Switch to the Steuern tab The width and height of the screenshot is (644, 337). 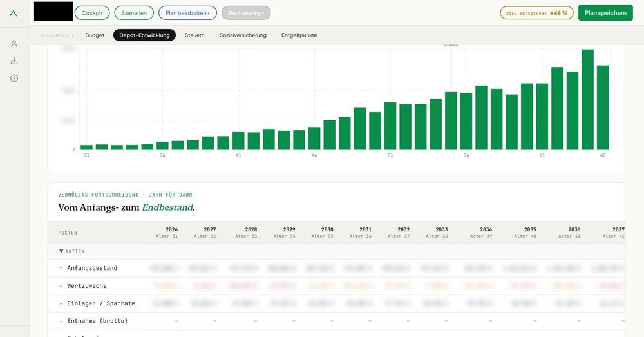click(x=194, y=35)
